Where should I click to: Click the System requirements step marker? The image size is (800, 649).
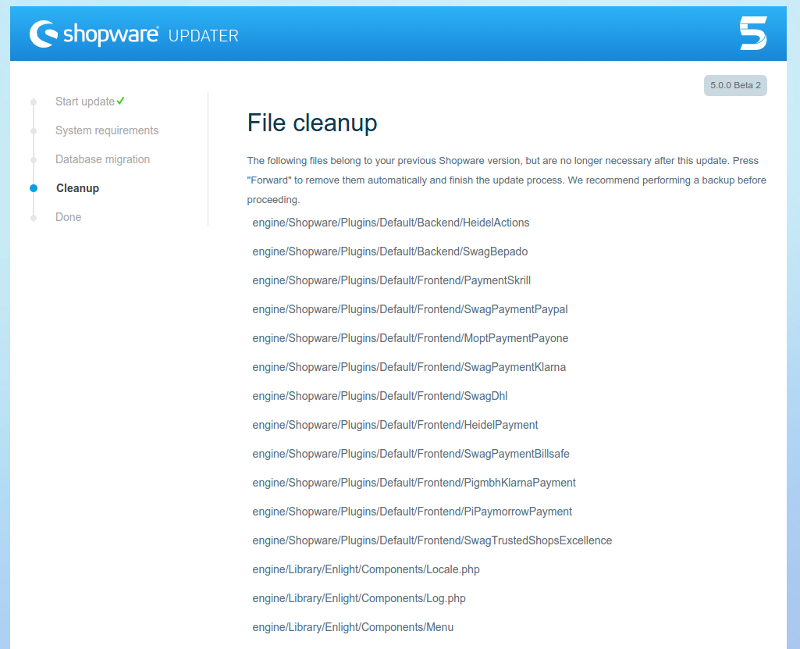(x=33, y=130)
